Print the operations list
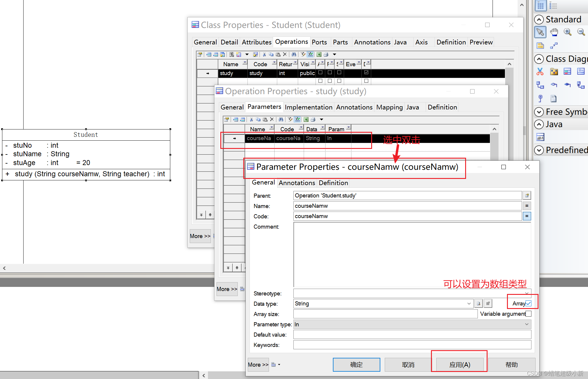 326,54
